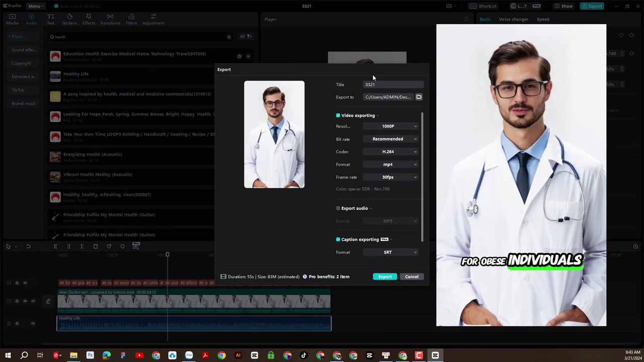
Task: Add Education-Health-Exercise track with plus icon
Action: tap(248, 56)
